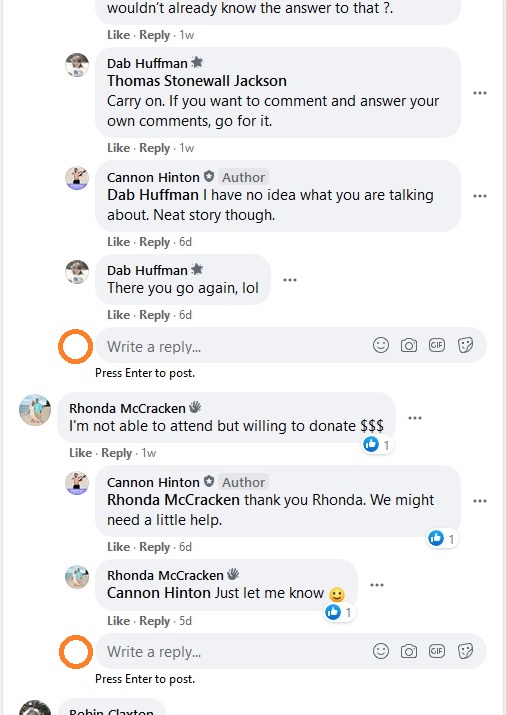Reply to Cannon Hinton's 'need a little help' comment

tap(155, 547)
